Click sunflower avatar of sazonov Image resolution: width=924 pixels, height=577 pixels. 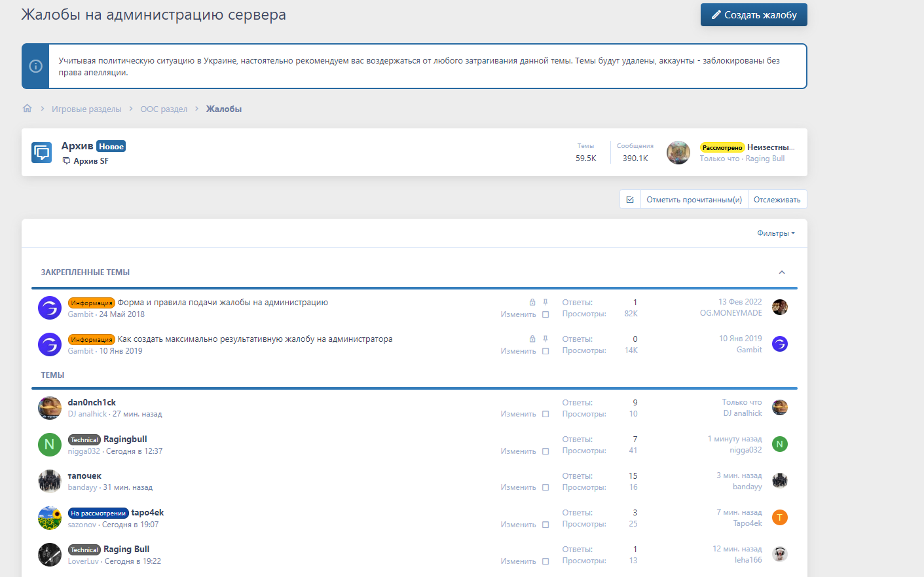coord(50,518)
